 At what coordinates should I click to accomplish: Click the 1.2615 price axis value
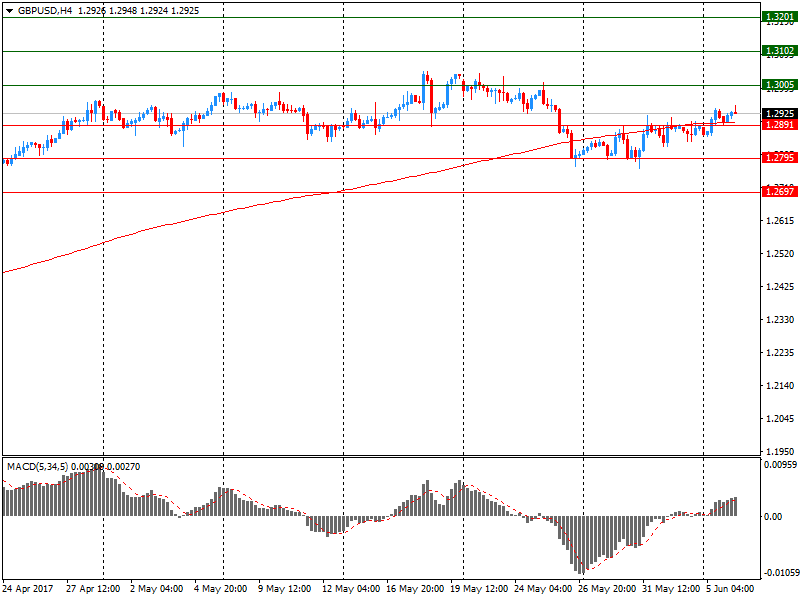coord(780,220)
